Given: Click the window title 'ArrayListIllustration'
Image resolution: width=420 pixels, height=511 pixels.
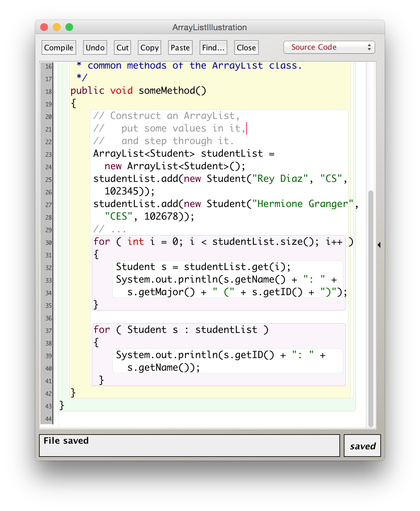Looking at the screenshot, I should tap(210, 27).
